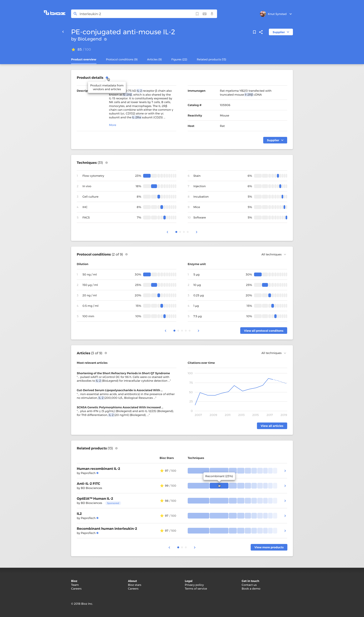Image resolution: width=364 pixels, height=617 pixels.
Task: Open the on-screen keyboard icon in search
Action: click(x=205, y=14)
